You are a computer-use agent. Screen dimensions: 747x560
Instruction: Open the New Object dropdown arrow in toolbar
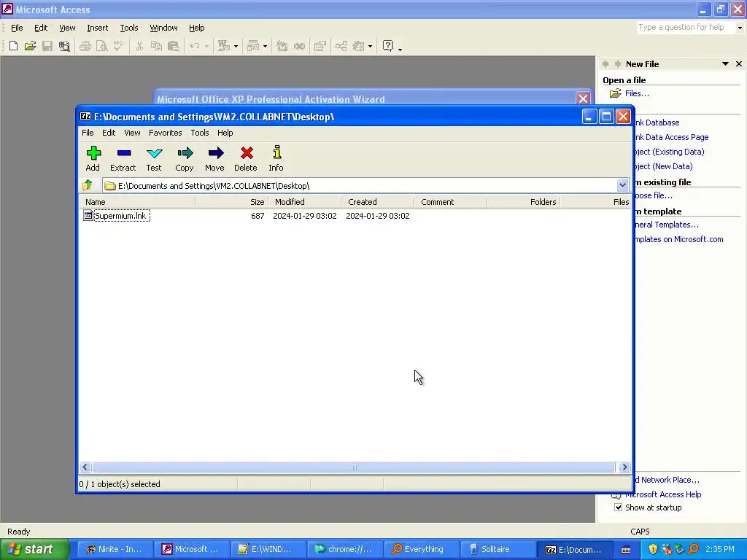370,46
